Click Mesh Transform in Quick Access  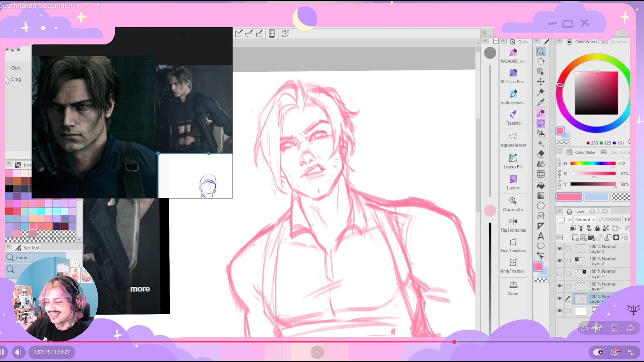(513, 266)
